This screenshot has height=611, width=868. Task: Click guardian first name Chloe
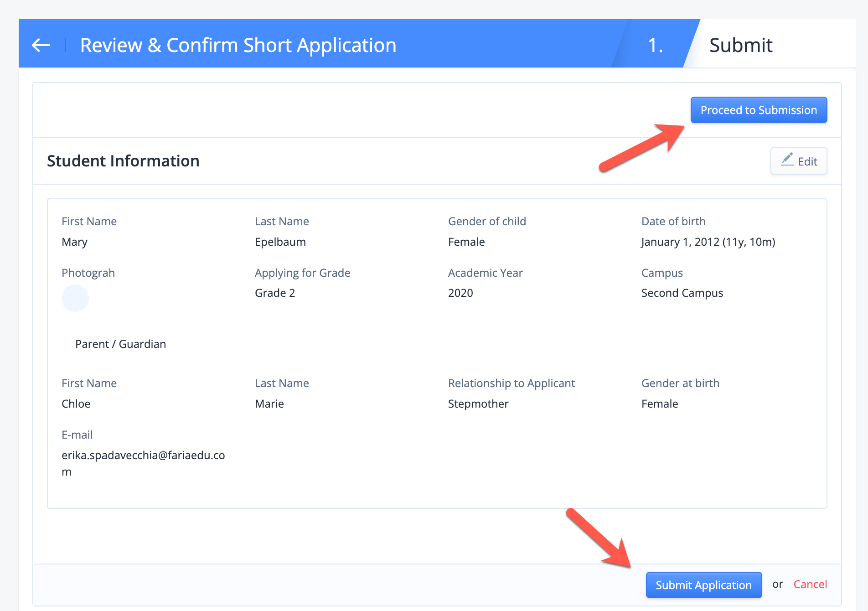pyautogui.click(x=76, y=404)
